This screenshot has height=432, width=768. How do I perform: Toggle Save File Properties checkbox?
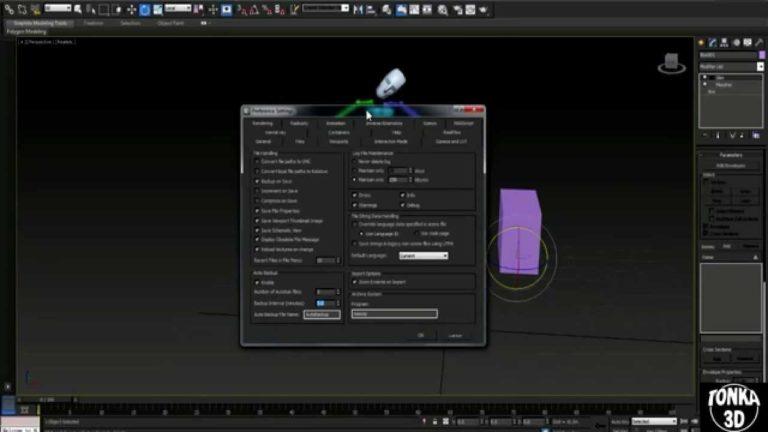click(x=257, y=211)
